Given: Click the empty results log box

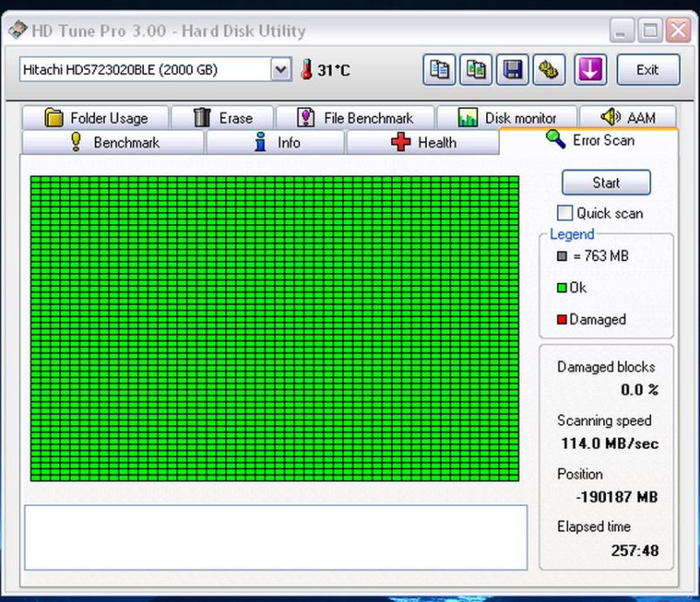Looking at the screenshot, I should point(276,537).
